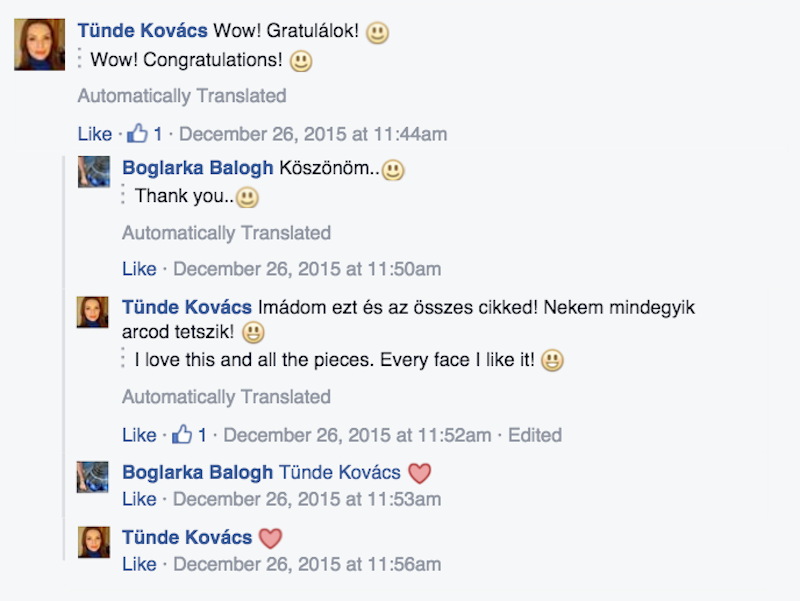Click the 11:44am comment timestamp
Image resolution: width=800 pixels, height=601 pixels.
pos(313,134)
